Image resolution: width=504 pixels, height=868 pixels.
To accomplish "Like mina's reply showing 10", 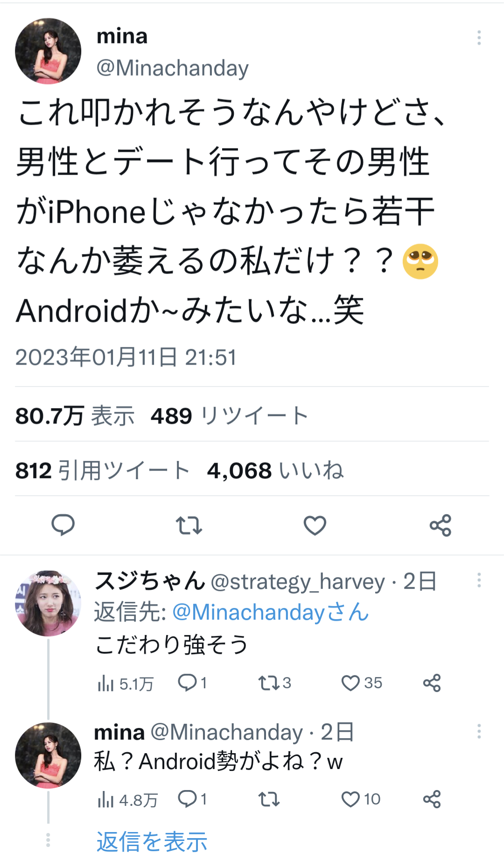I will [361, 799].
